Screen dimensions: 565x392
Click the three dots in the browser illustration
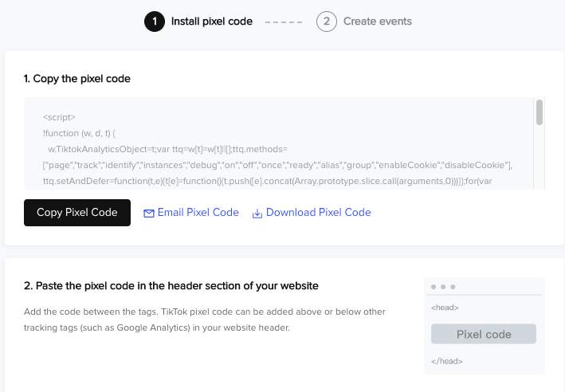pyautogui.click(x=444, y=287)
